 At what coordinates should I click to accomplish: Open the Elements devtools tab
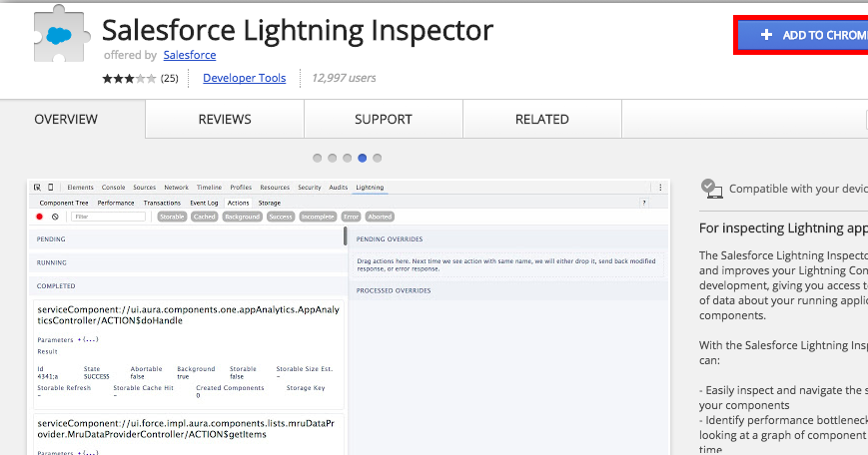80,188
